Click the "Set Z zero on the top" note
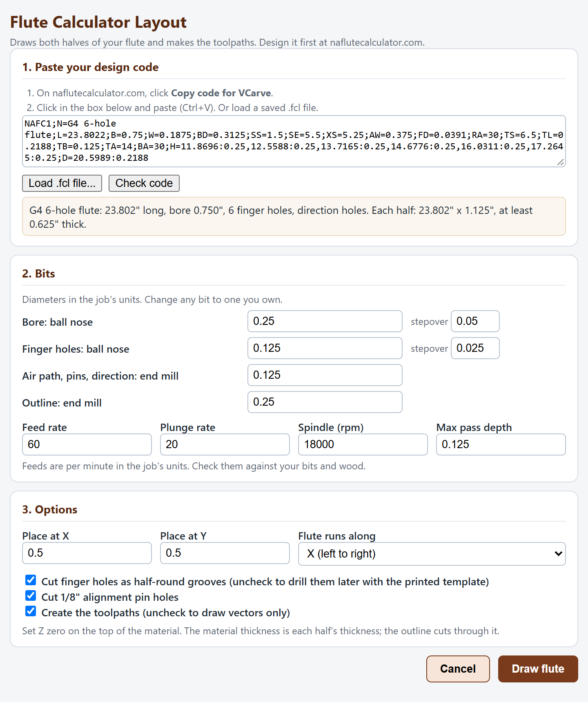 tap(261, 631)
